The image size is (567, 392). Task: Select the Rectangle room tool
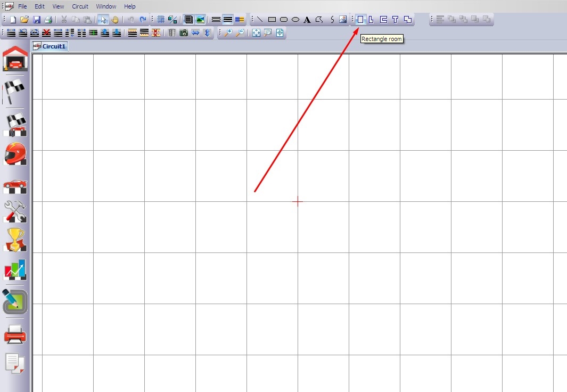(360, 20)
